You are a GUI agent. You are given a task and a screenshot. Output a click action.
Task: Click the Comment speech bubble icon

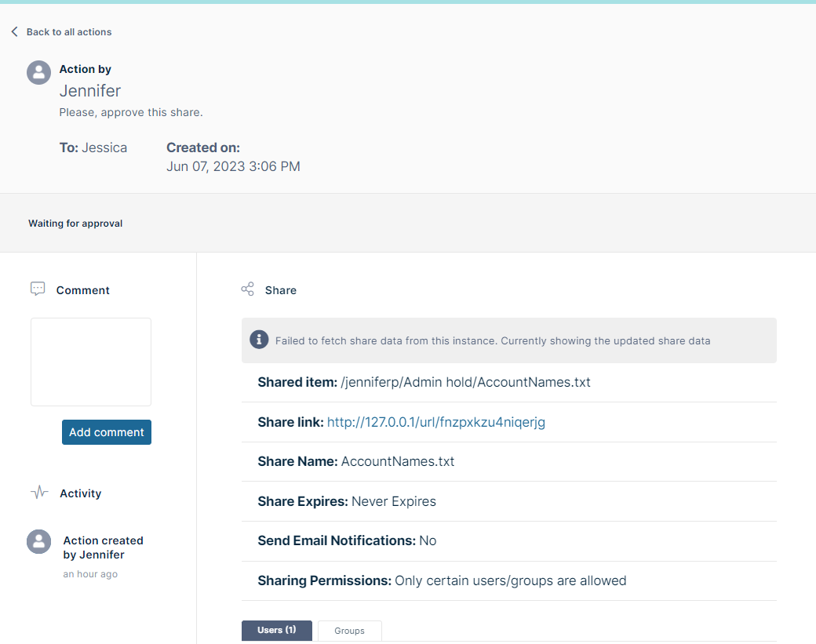pos(38,289)
